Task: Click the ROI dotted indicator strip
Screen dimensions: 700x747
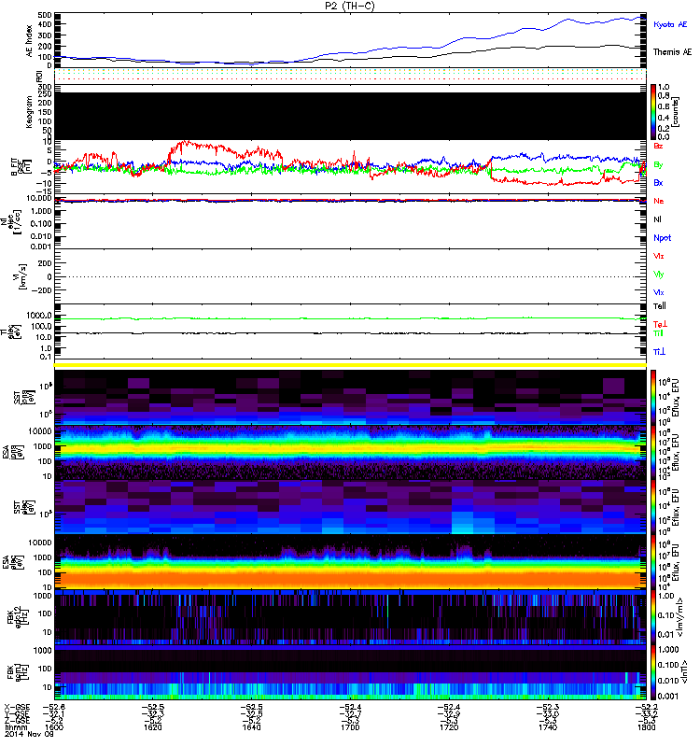Action: [x=350, y=75]
